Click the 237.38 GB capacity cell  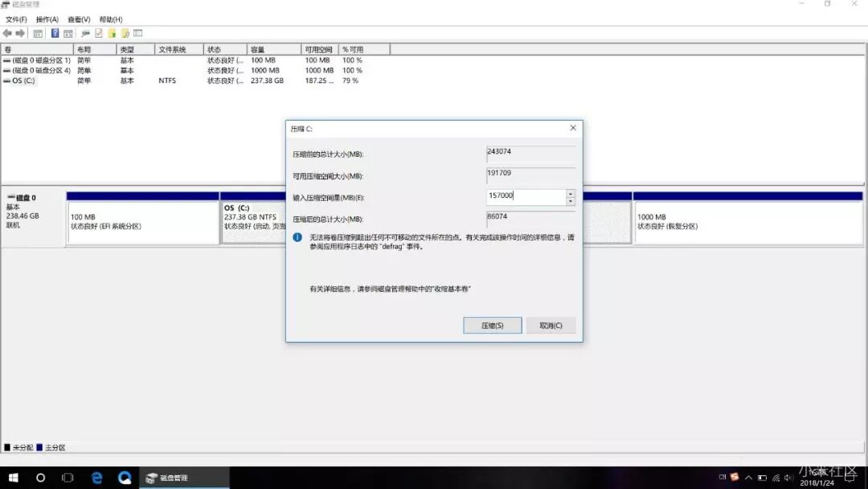(x=267, y=80)
